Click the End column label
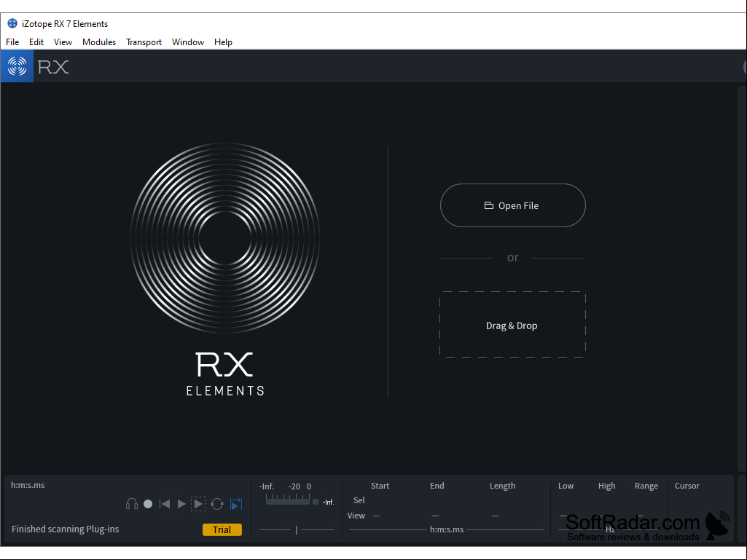747x560 pixels. (437, 486)
